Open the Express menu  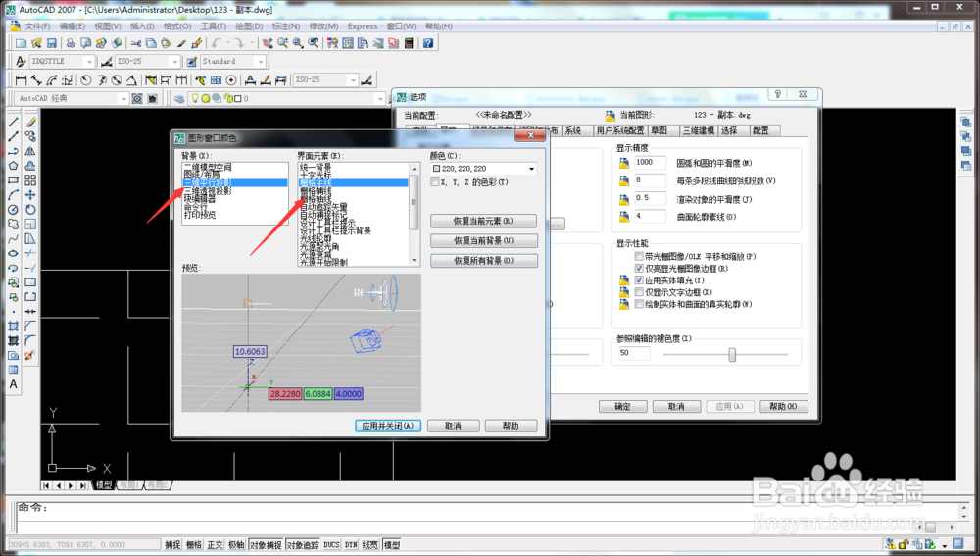[363, 26]
